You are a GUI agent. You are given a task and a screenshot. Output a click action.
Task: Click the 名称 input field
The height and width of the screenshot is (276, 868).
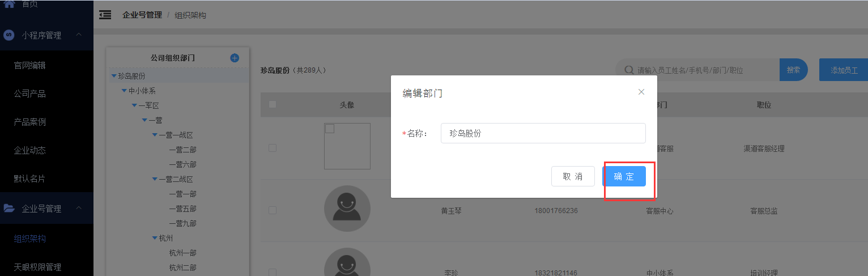point(543,133)
